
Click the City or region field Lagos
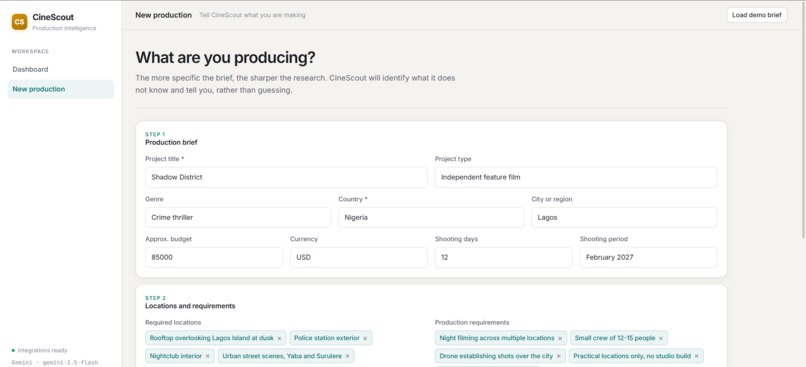point(624,217)
